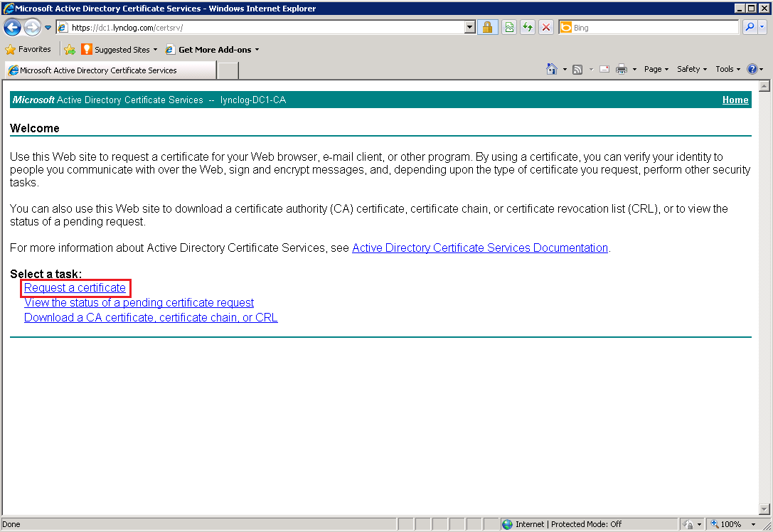Click the browser Forward arrow button
The width and height of the screenshot is (773, 532).
[x=32, y=28]
